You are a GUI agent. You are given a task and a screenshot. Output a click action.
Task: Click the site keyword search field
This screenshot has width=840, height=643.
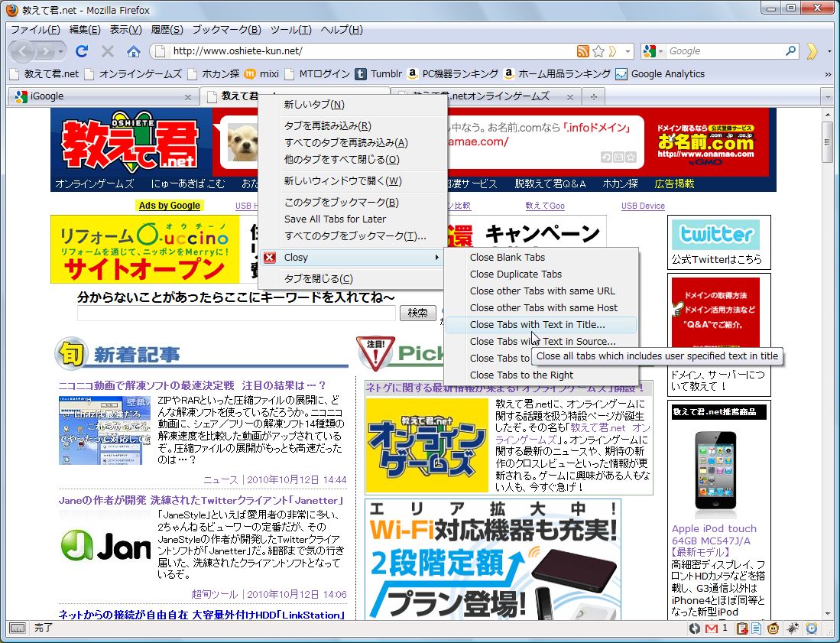click(236, 313)
